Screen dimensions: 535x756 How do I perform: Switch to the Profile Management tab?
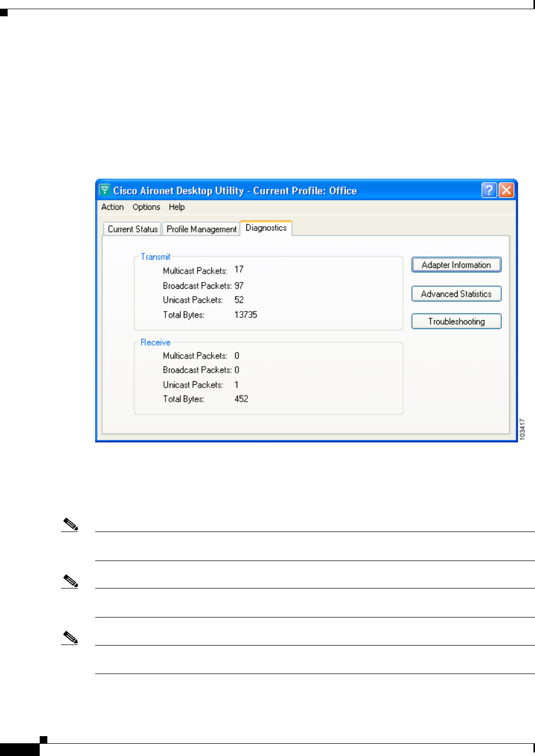202,229
